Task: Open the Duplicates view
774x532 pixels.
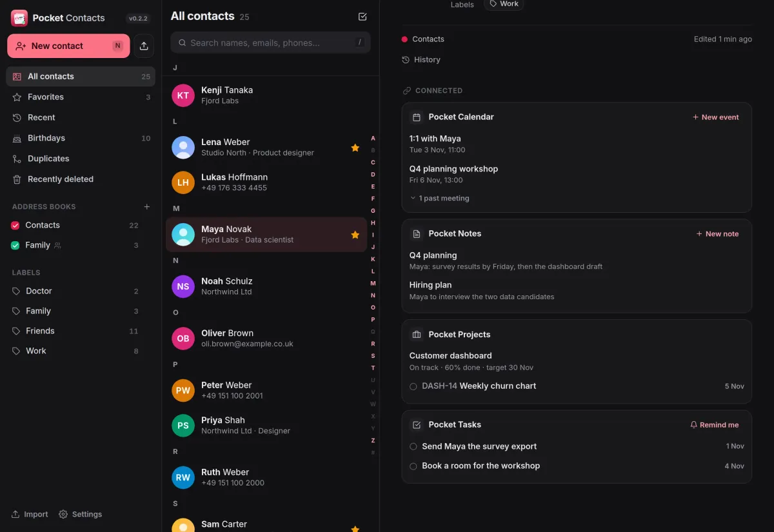Action: (81, 159)
